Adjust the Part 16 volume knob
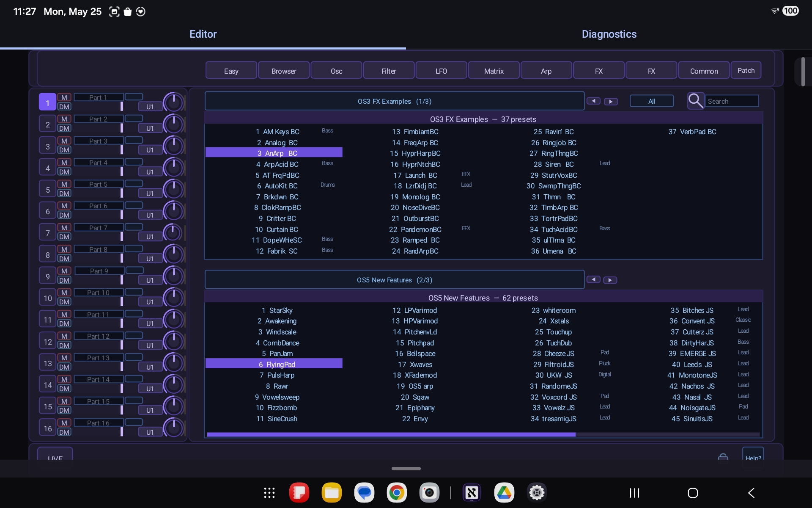This screenshot has width=812, height=508. [173, 428]
